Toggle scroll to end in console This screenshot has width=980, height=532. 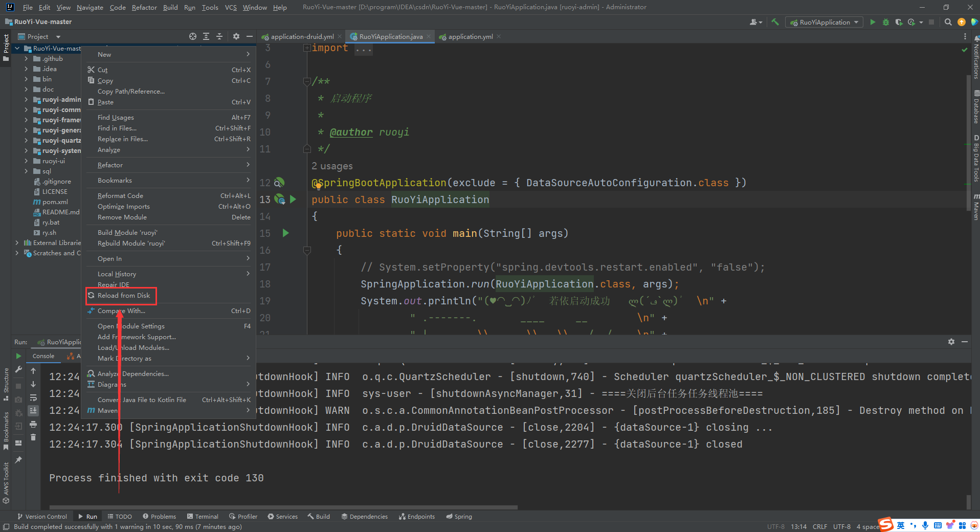coord(33,411)
